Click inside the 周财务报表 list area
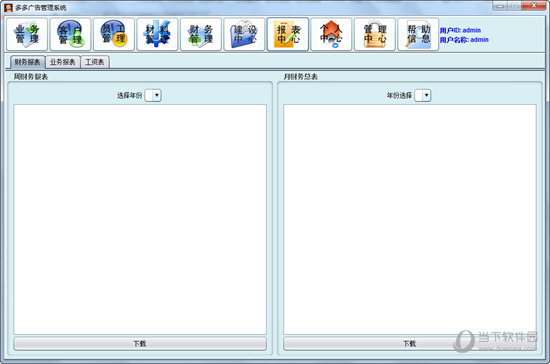 (x=140, y=219)
